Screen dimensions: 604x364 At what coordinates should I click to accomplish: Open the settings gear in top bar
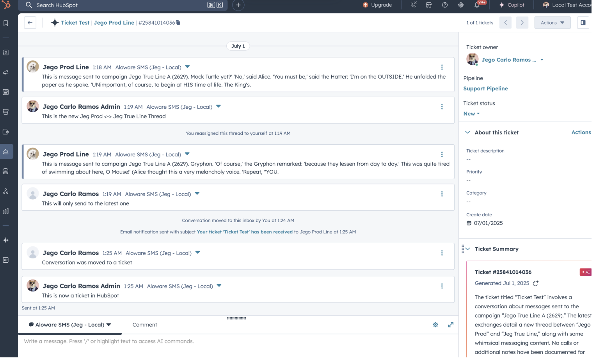click(461, 5)
